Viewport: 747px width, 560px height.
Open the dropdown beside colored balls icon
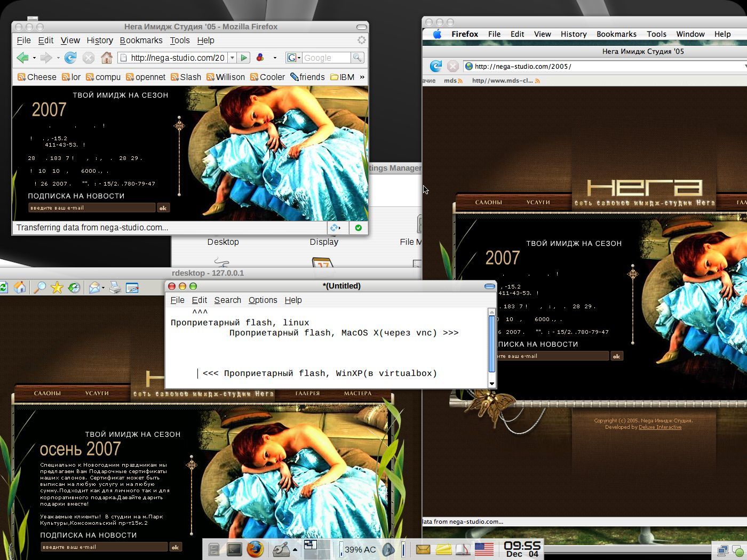(x=275, y=58)
